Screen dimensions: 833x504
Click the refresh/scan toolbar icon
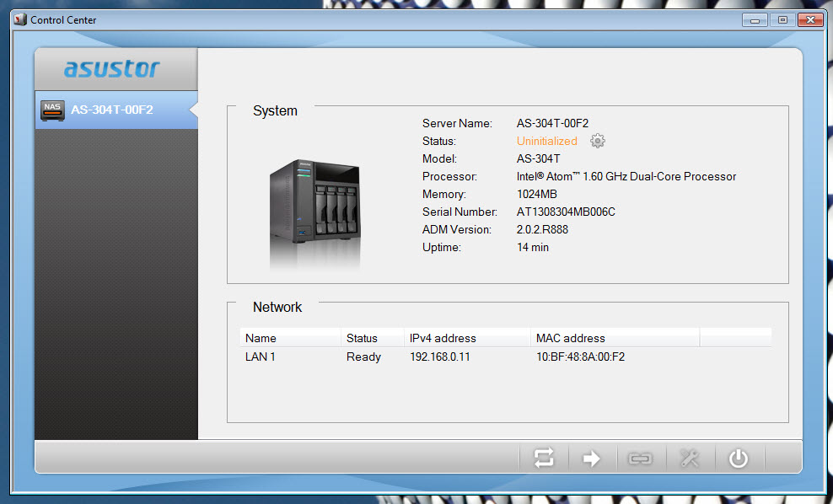pos(544,458)
